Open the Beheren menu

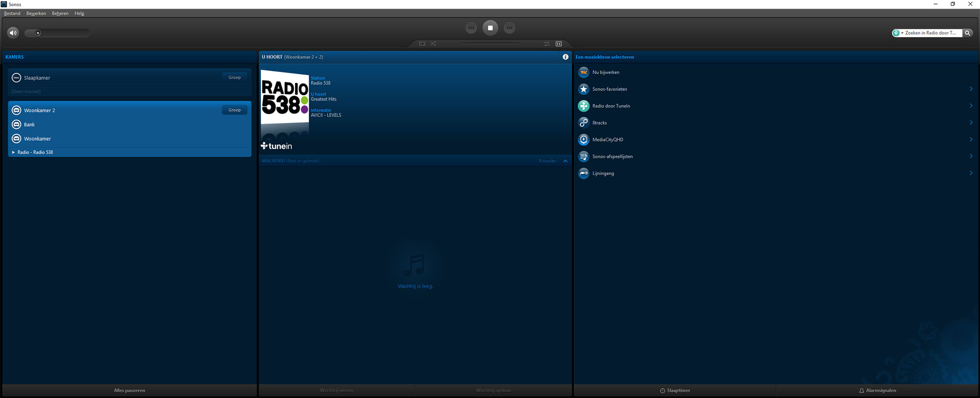point(60,13)
